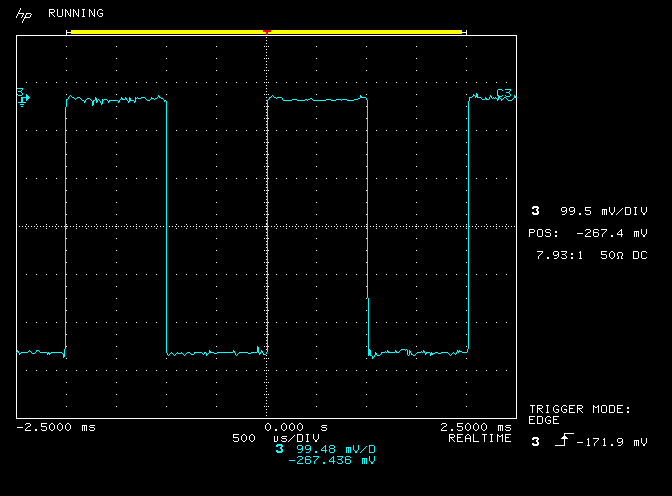Select the 99.5 mV/DIV vertical scale

click(x=603, y=211)
